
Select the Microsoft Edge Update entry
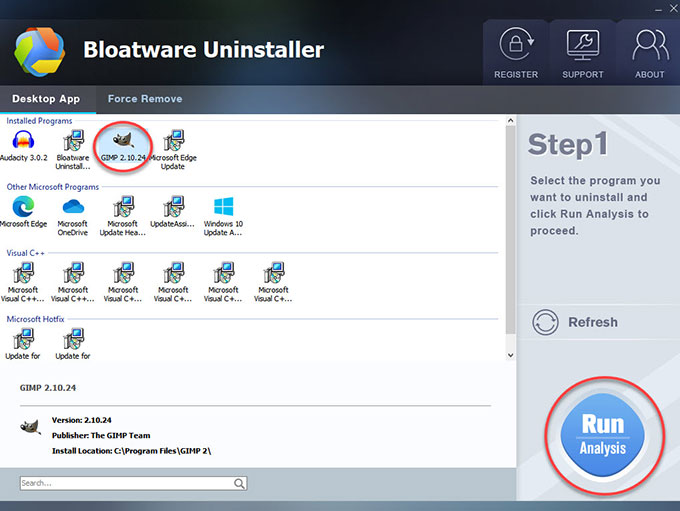[x=173, y=150]
